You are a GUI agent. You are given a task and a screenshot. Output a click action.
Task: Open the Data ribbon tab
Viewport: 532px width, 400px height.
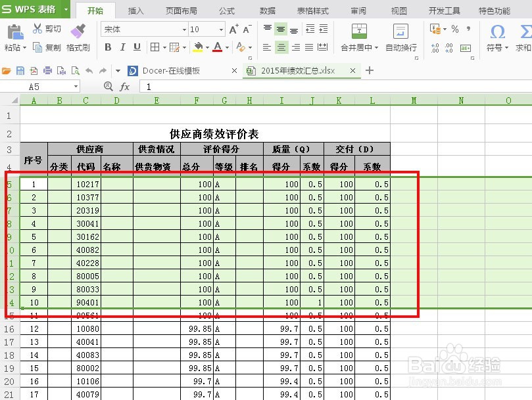[x=268, y=11]
